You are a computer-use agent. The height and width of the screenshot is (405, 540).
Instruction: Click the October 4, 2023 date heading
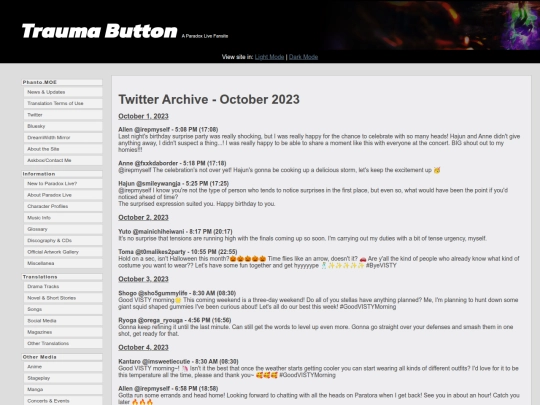click(143, 347)
